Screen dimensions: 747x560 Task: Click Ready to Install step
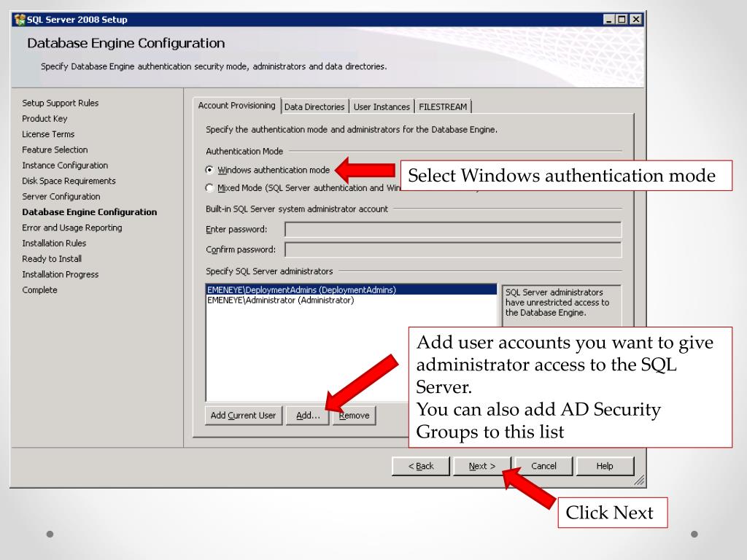(52, 259)
